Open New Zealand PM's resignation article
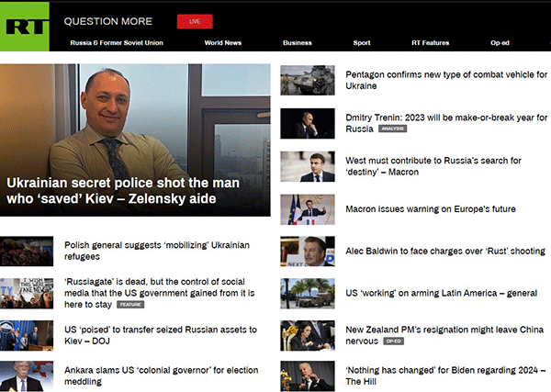 point(444,335)
